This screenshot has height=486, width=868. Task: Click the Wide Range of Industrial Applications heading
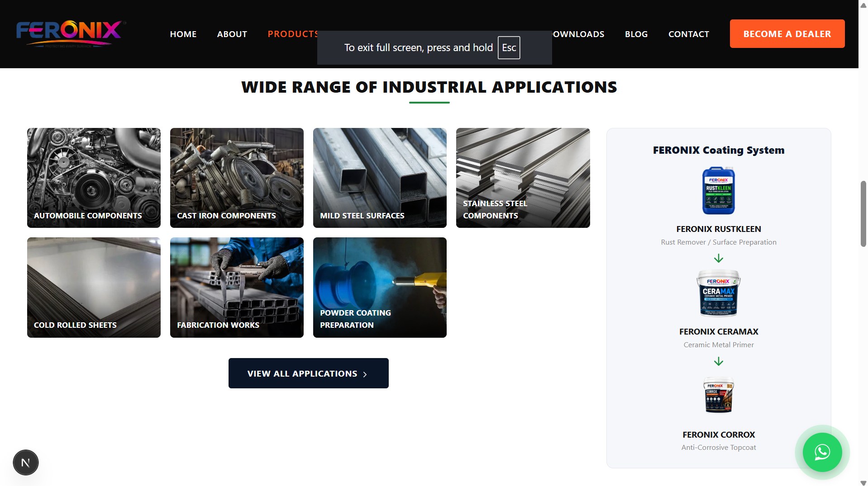pos(429,87)
